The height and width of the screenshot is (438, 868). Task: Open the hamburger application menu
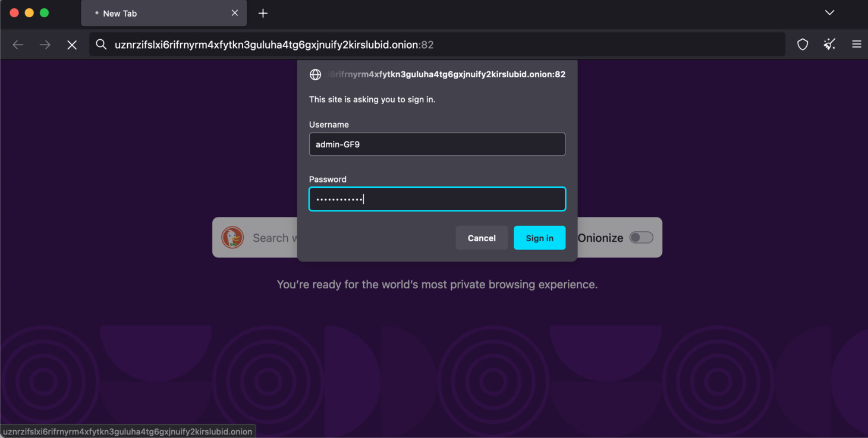point(856,45)
